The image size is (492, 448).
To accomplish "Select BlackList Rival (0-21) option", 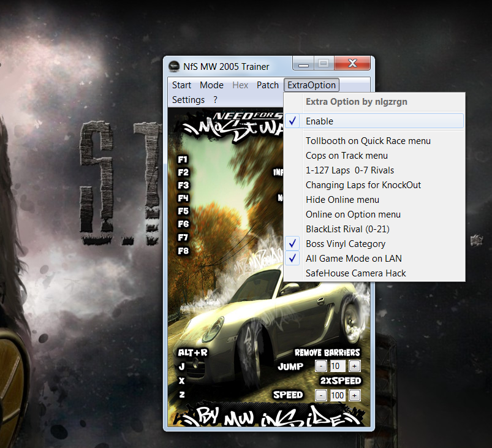I will (x=374, y=229).
